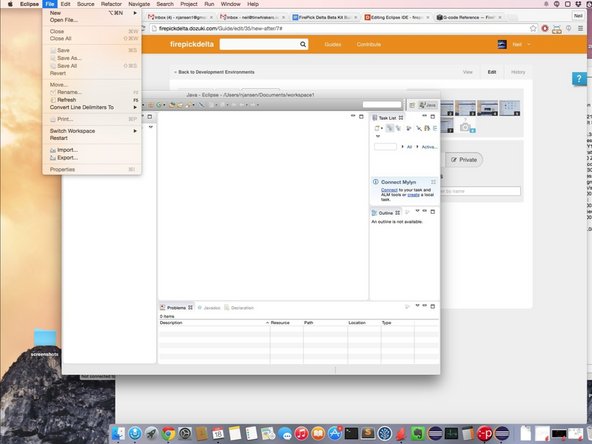Image resolution: width=592 pixels, height=444 pixels.
Task: Open the Contribute link in orange header
Action: tap(368, 44)
